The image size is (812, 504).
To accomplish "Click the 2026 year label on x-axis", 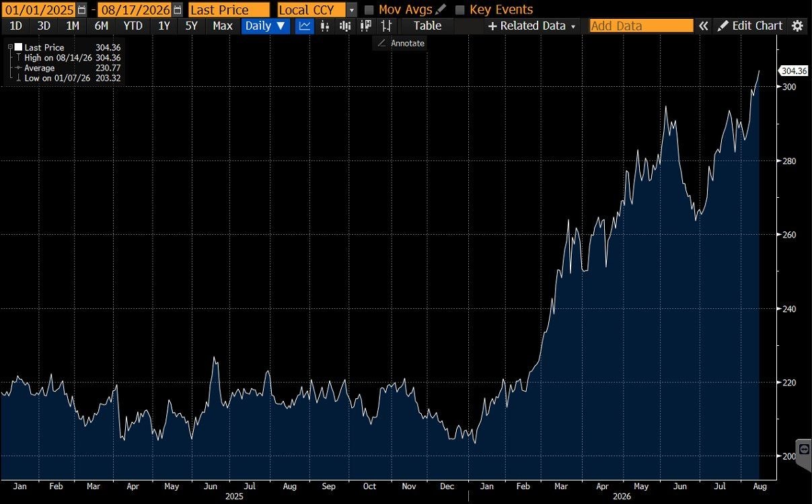I will coord(624,497).
